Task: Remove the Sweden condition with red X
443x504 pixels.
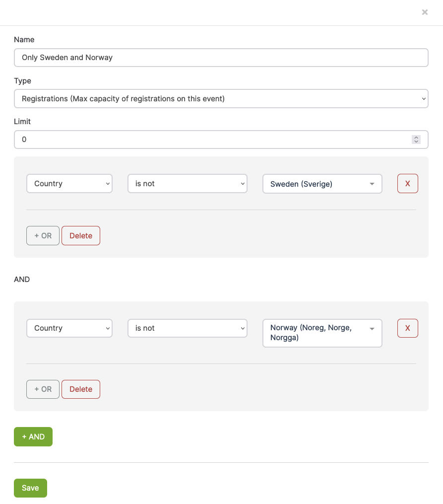Action: click(407, 184)
